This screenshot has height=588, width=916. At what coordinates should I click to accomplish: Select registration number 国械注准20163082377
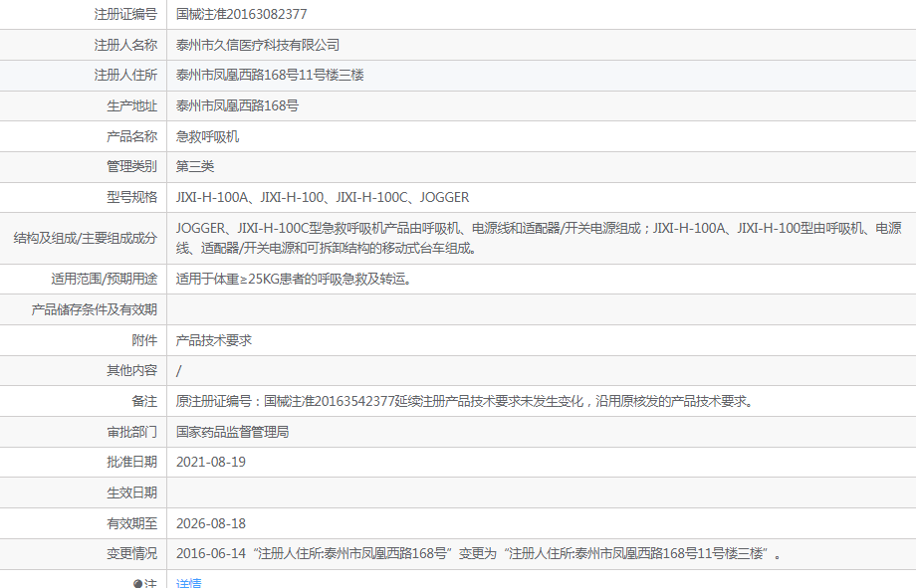[x=241, y=14]
